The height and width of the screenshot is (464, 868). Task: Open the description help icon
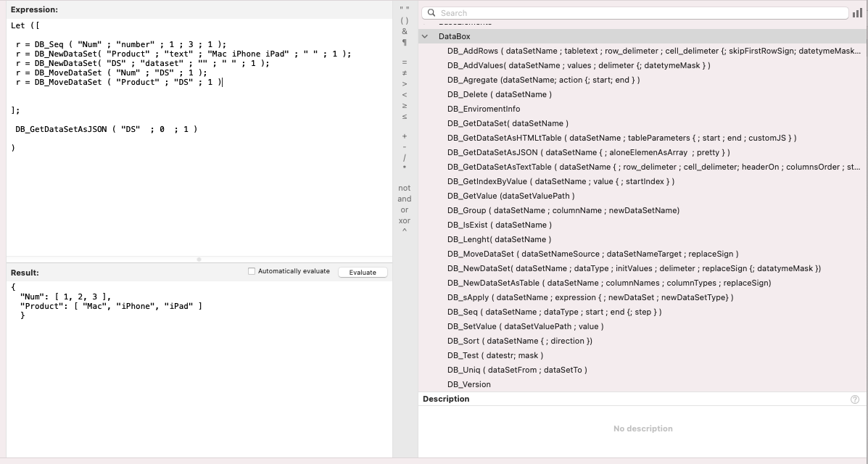click(x=854, y=399)
